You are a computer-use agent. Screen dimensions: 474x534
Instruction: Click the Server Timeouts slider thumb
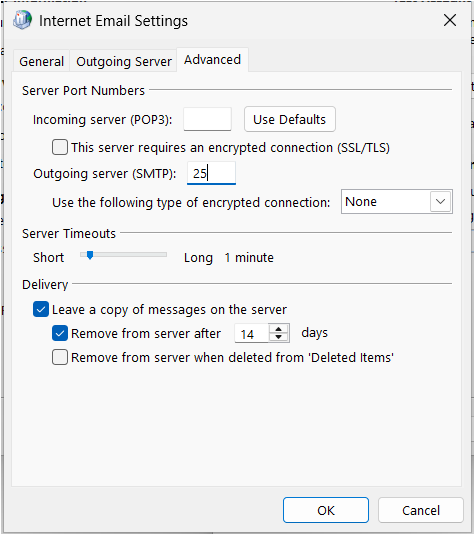point(90,255)
